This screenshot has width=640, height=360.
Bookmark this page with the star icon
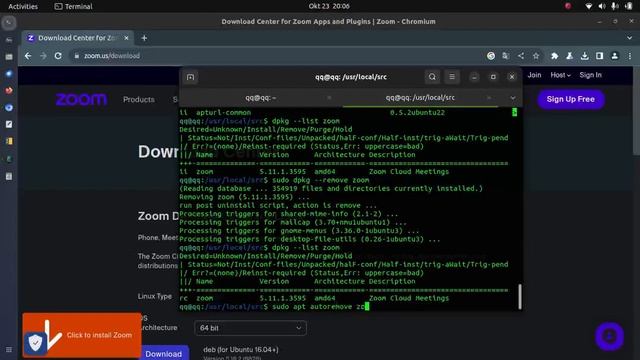pyautogui.click(x=536, y=56)
